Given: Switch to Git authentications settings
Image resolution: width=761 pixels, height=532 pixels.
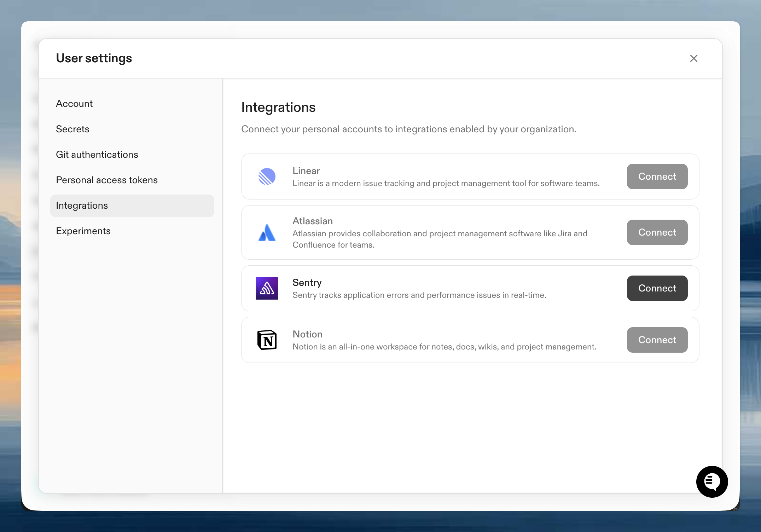Looking at the screenshot, I should [97, 155].
